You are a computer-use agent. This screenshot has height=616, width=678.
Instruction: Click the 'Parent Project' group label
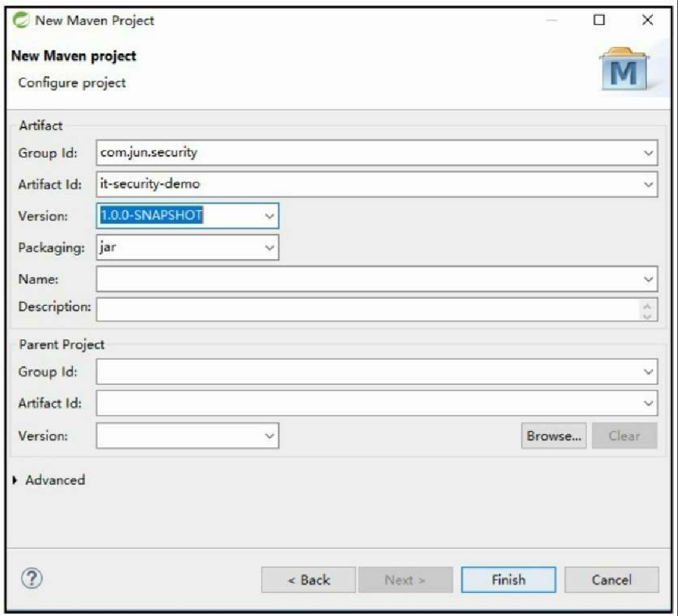62,344
